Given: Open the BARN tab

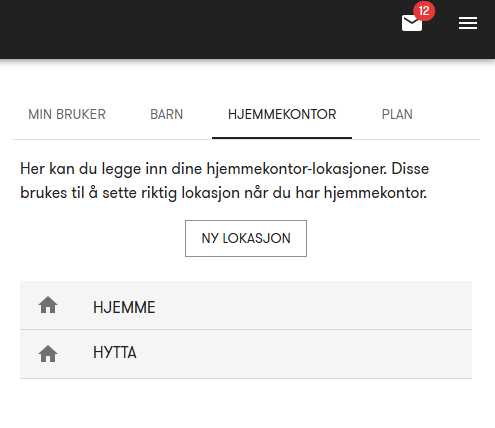Looking at the screenshot, I should (x=167, y=114).
